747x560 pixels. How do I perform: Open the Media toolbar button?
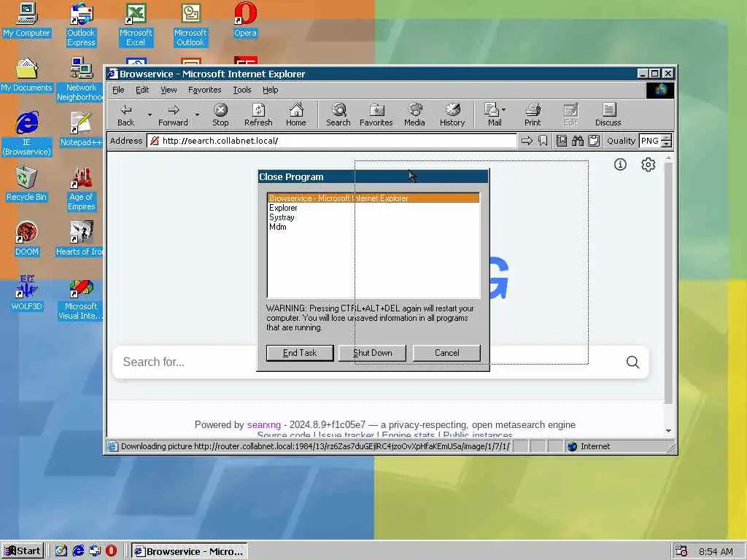click(x=414, y=115)
